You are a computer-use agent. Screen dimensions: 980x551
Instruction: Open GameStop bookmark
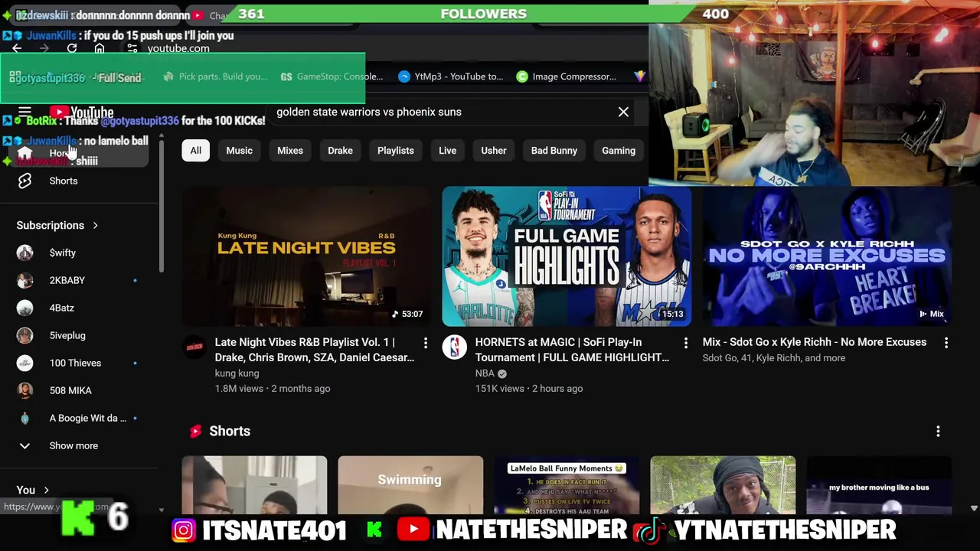pos(332,77)
